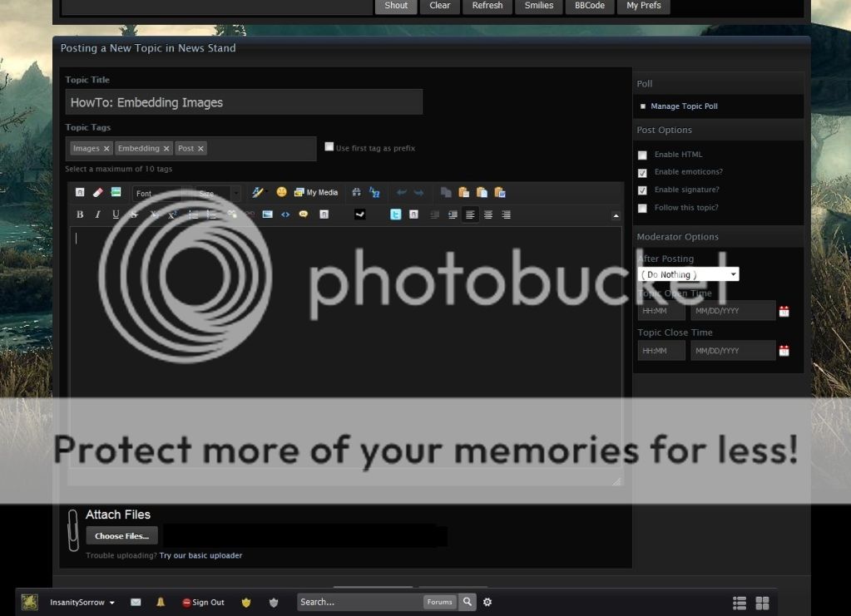851x616 pixels.
Task: Click the Find binoculars icon
Action: coord(356,193)
